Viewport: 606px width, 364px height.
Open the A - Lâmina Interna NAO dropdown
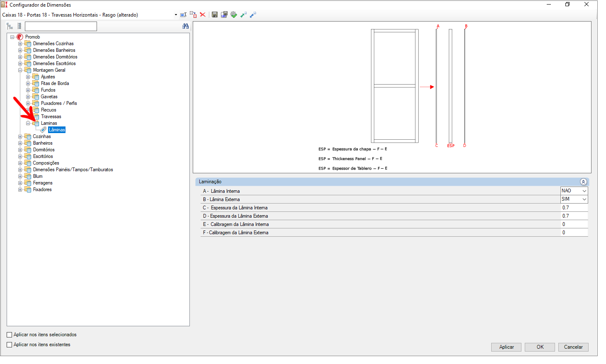(x=584, y=191)
